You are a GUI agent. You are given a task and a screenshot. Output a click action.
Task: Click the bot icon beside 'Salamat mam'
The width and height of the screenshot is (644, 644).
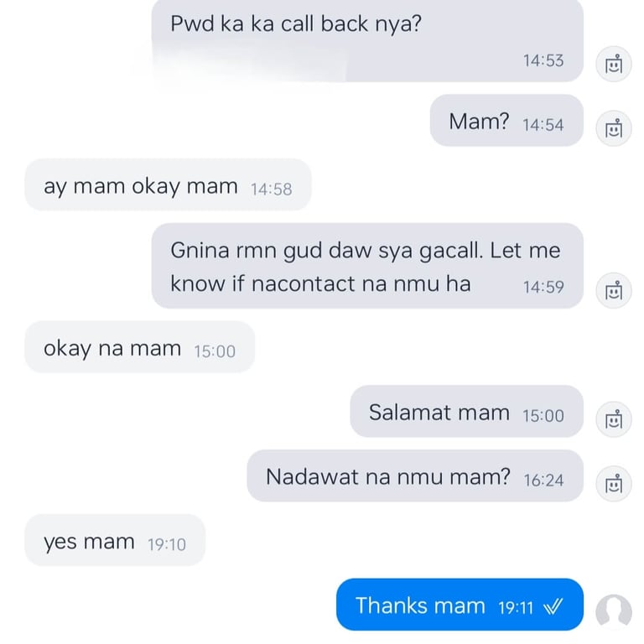tap(614, 419)
